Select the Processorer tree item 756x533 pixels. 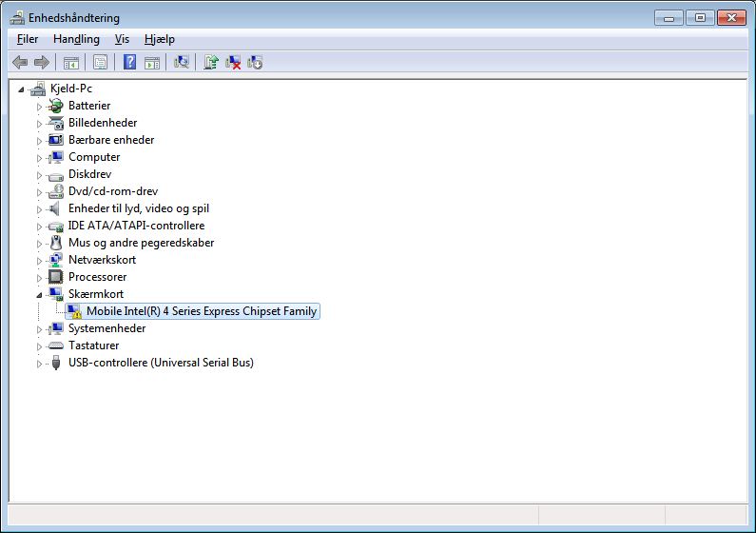[97, 277]
